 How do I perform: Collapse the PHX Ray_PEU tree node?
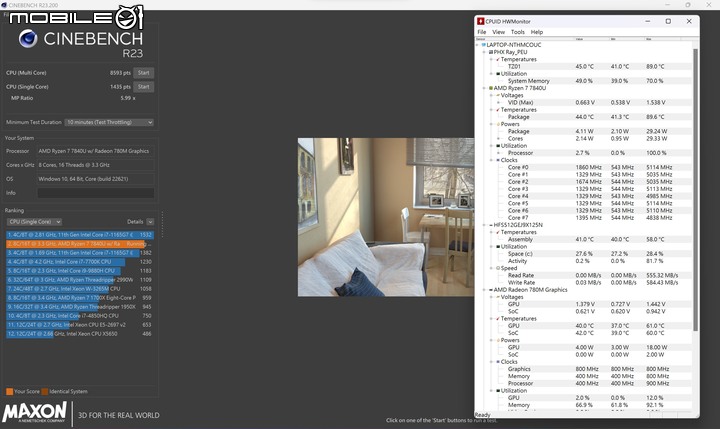tap(484, 52)
